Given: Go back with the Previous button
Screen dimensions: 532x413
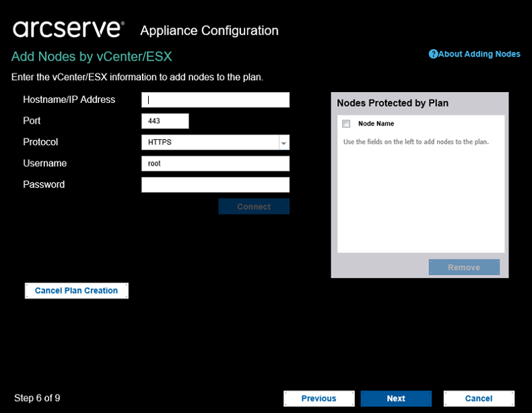Looking at the screenshot, I should [319, 398].
